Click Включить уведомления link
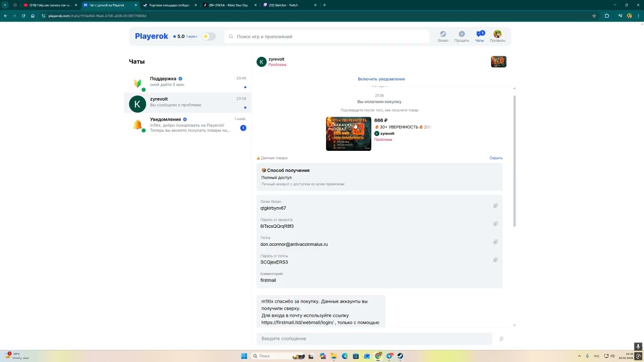This screenshot has height=362, width=644. [381, 79]
